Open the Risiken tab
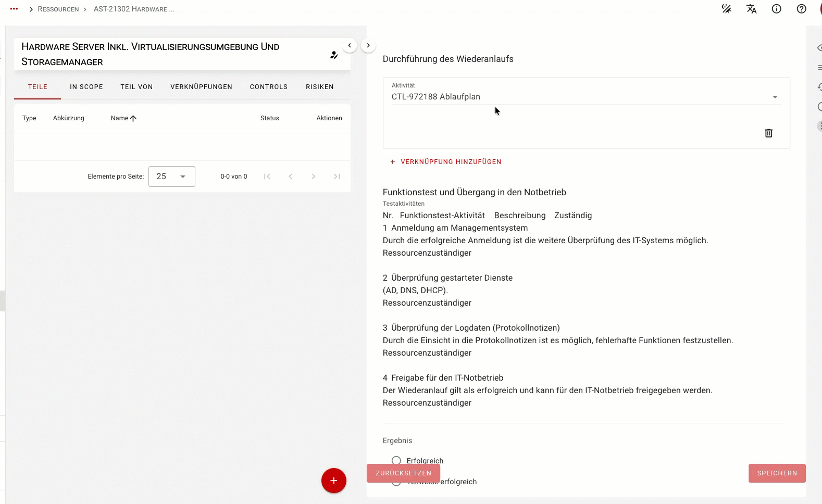822x504 pixels. 320,87
